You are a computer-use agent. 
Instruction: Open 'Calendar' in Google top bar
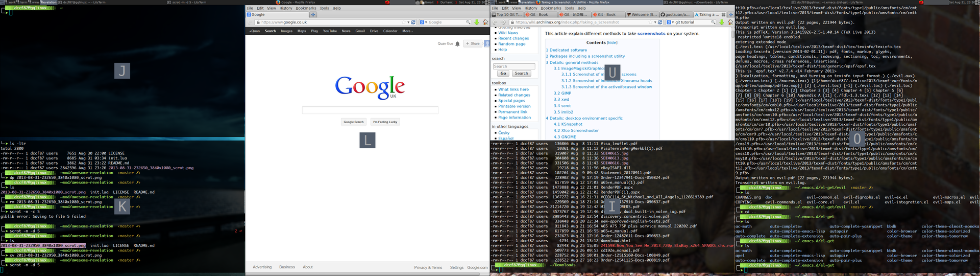[x=390, y=31]
